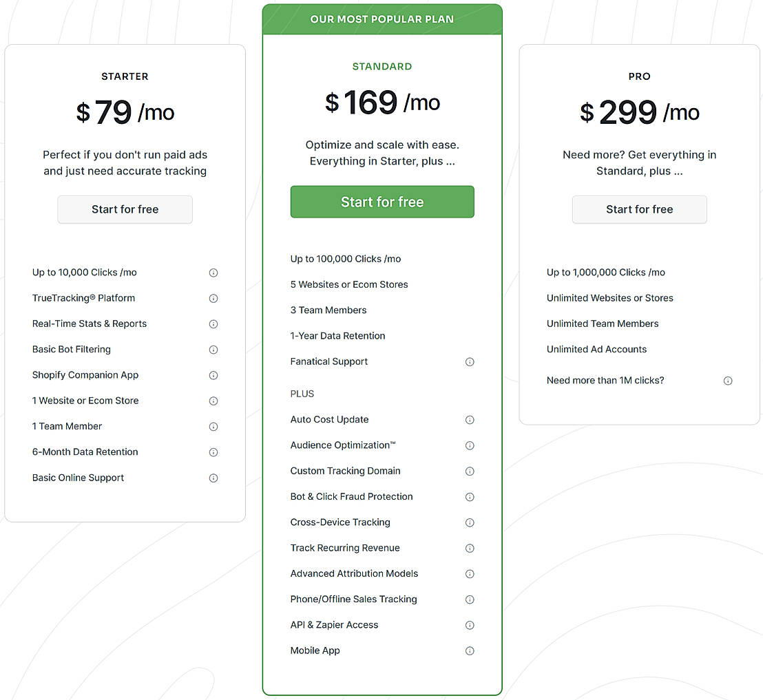Click Up to 1,000,000 Clicks /mo text
The image size is (763, 700).
coord(606,273)
